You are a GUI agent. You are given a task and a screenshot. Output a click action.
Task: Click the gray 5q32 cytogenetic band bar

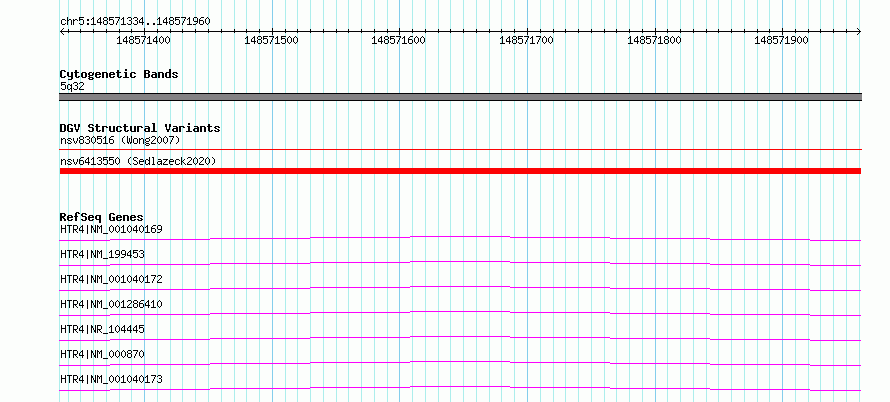(460, 97)
